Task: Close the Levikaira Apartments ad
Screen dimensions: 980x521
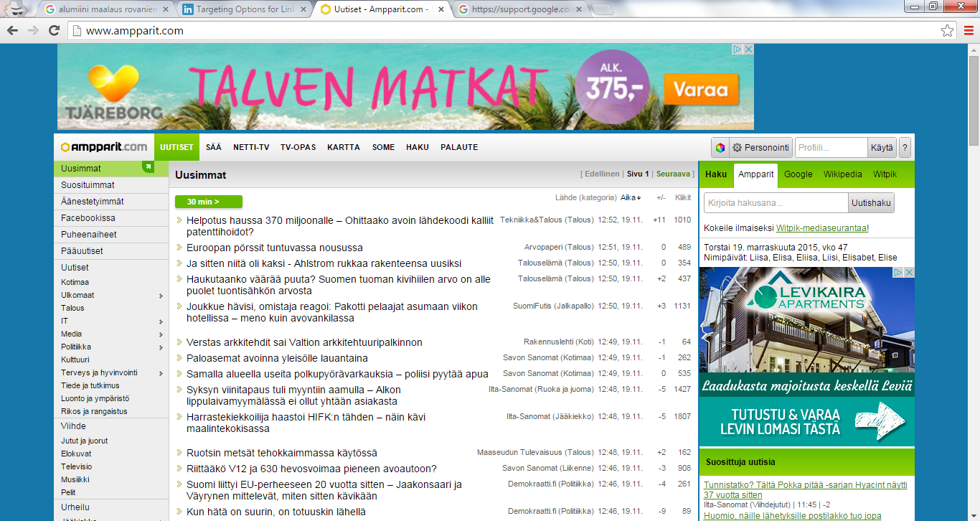Action: [x=909, y=273]
